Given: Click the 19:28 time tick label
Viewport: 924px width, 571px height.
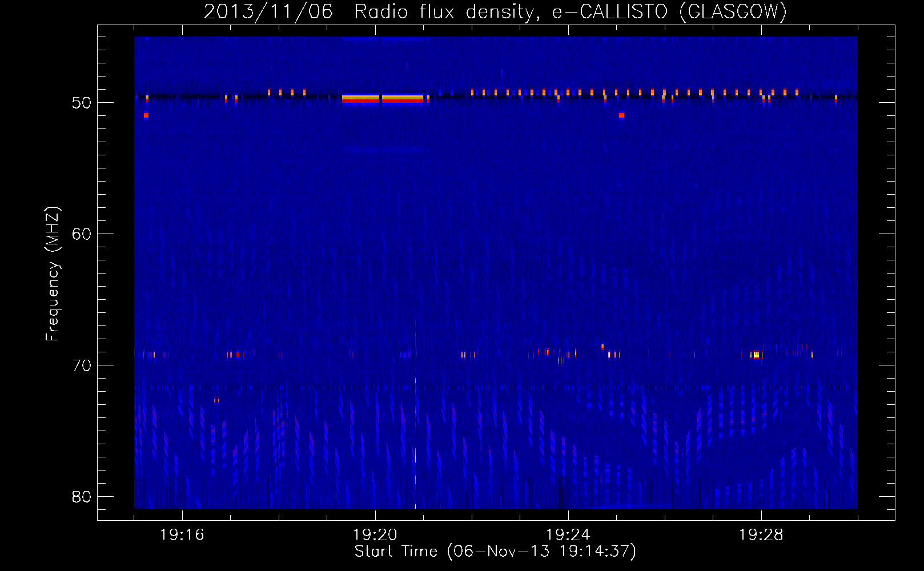Looking at the screenshot, I should point(761,535).
